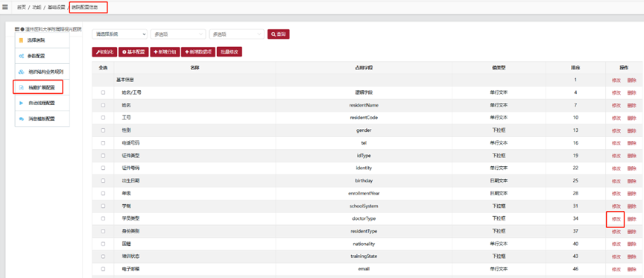Check the nationality row checkbox
Image resolution: width=644 pixels, height=278 pixels.
pyautogui.click(x=103, y=244)
